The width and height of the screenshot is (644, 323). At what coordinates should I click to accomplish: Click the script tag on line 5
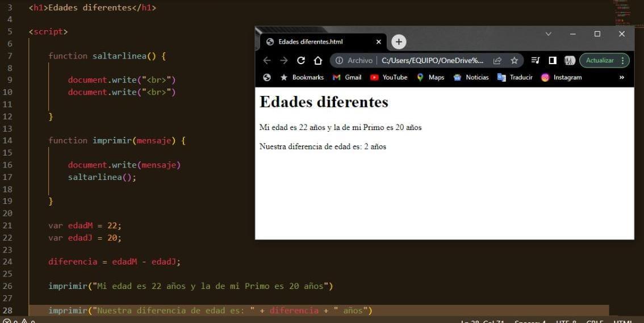tap(48, 32)
